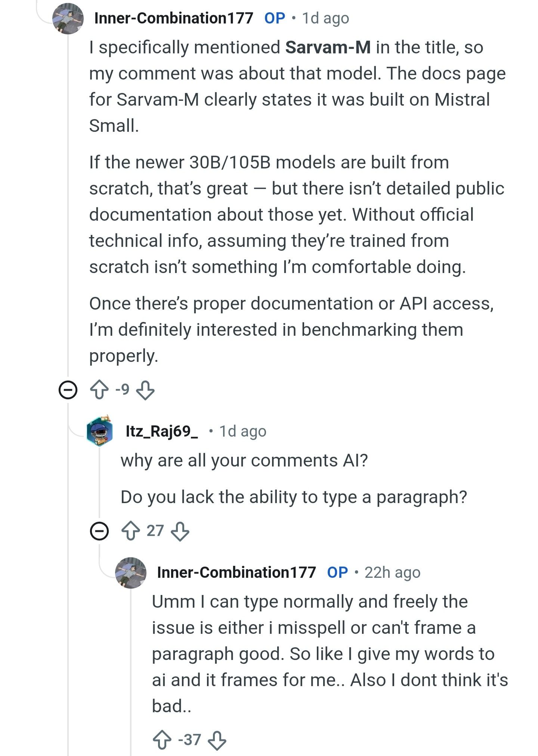Click the 1d ago timestamp beside Itz_Raj69_
Screen dimensions: 538x756
click(x=243, y=431)
